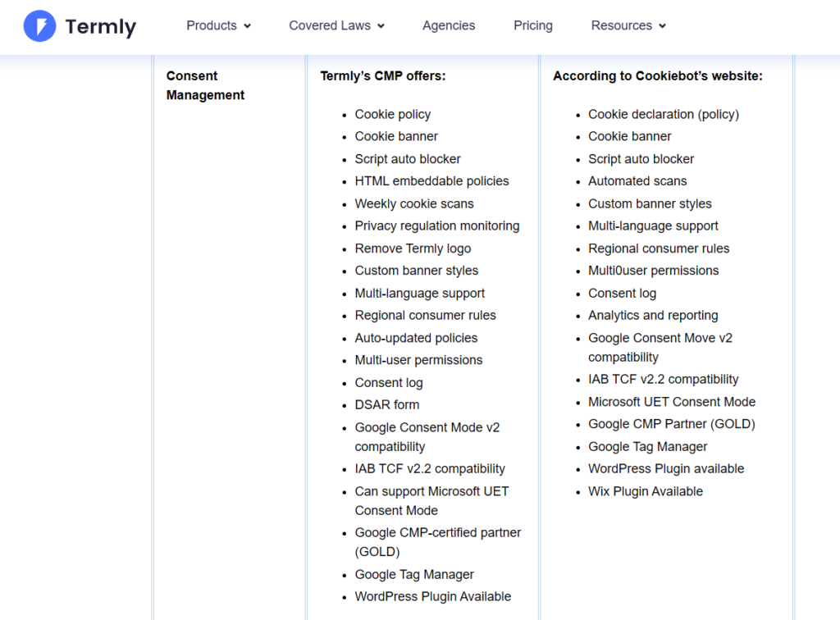
Task: Click the heading 'Termly's CMP offers:'
Action: (x=383, y=76)
